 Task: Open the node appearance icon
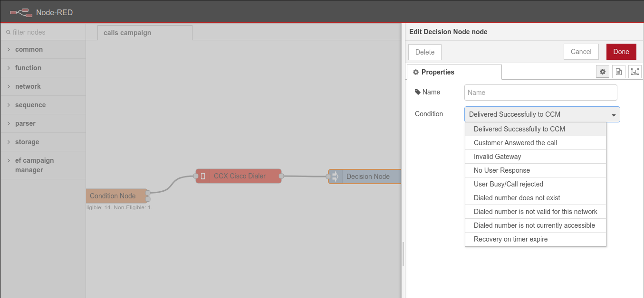pos(634,72)
